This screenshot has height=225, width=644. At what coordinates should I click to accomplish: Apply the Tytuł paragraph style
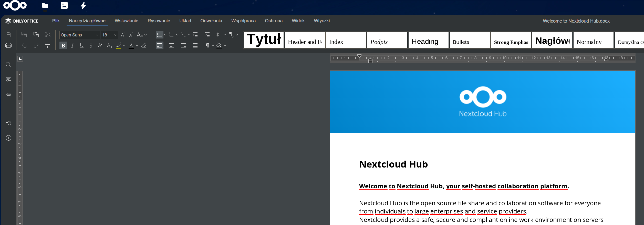tap(264, 40)
